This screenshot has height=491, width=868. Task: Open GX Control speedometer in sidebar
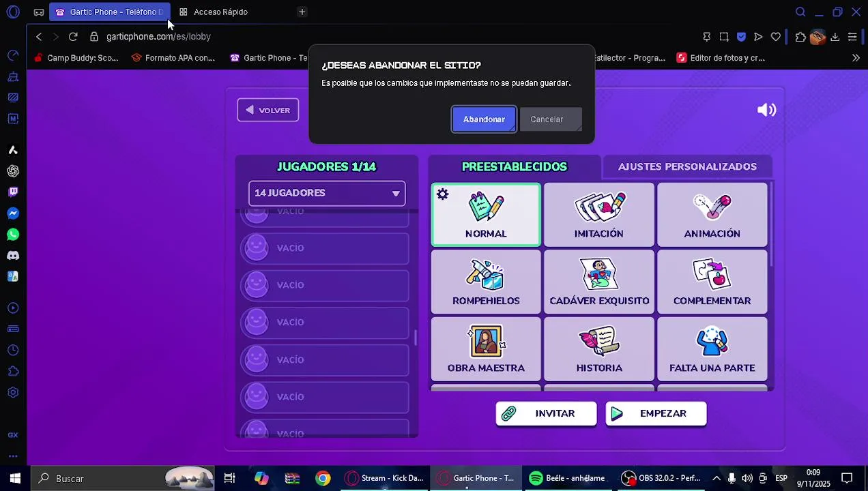(13, 55)
